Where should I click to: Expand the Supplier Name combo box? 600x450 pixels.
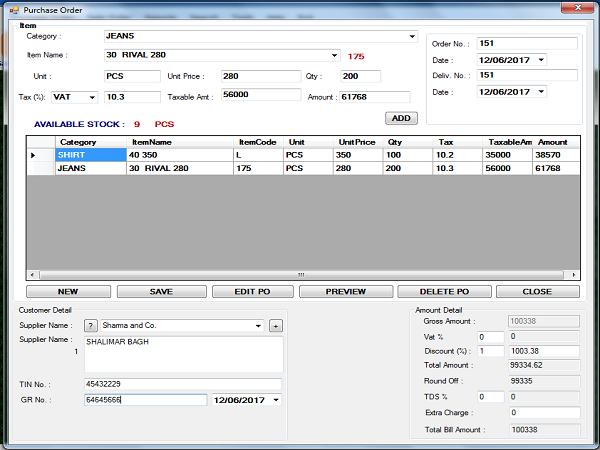tap(258, 326)
